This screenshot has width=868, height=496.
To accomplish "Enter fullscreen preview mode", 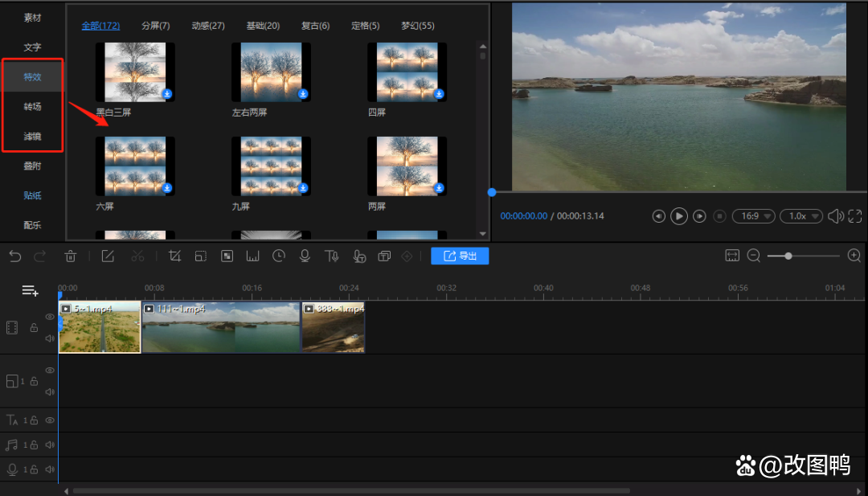I will [x=855, y=216].
